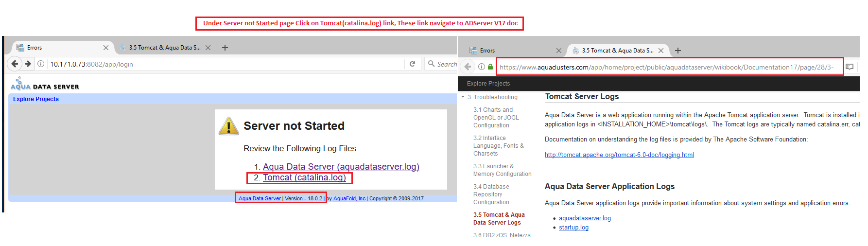Close the 3.5 Tomcat tab in the right browser
Viewport: 868px width, 246px height.
pos(661,51)
